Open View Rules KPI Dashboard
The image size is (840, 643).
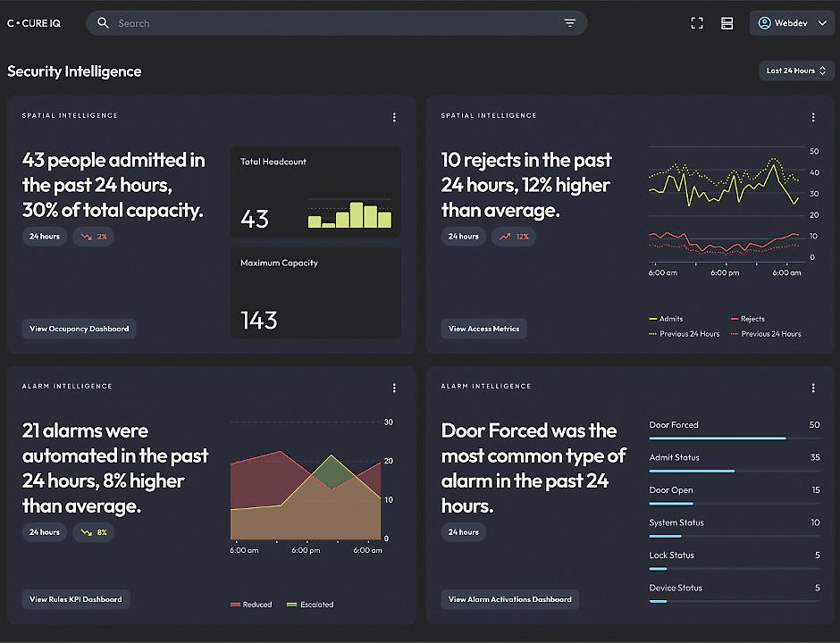pos(76,599)
